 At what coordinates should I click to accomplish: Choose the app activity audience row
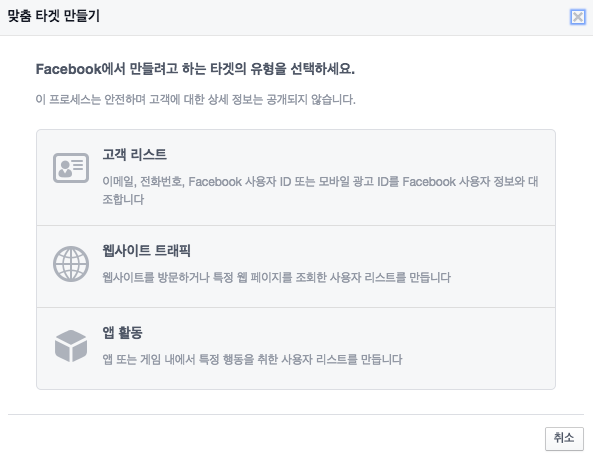(x=296, y=348)
